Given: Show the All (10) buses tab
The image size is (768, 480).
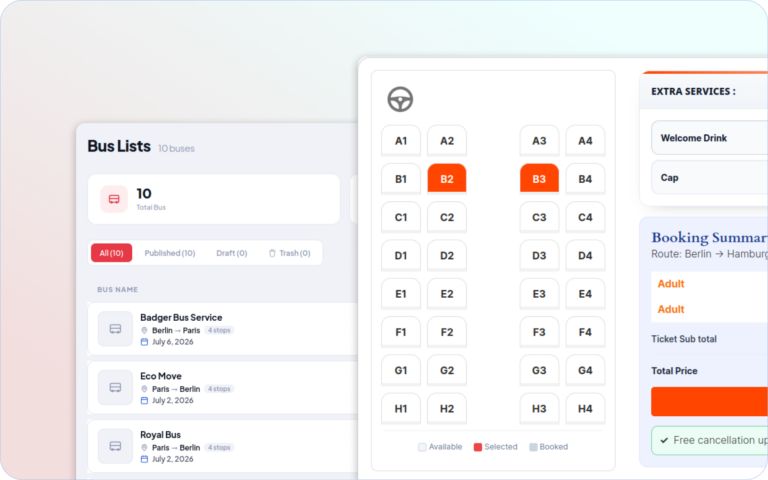Looking at the screenshot, I should 111,253.
